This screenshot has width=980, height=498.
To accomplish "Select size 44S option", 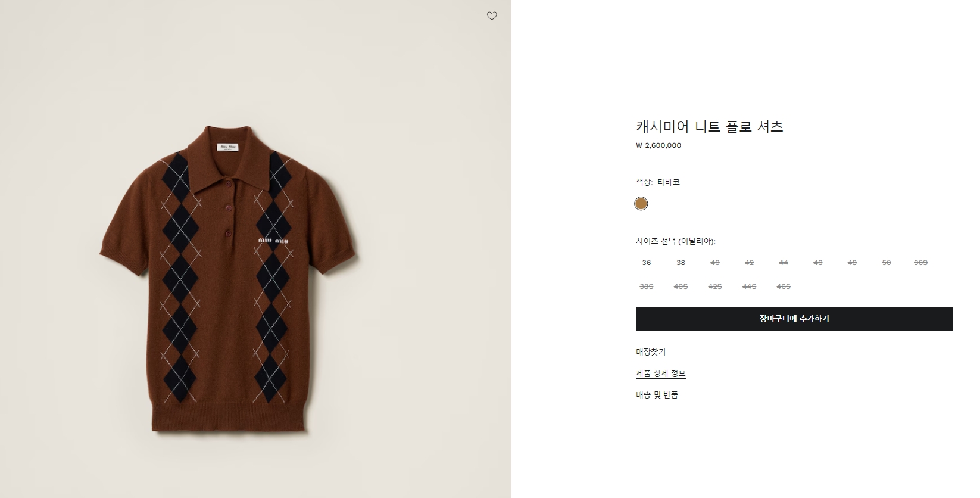I will click(749, 287).
